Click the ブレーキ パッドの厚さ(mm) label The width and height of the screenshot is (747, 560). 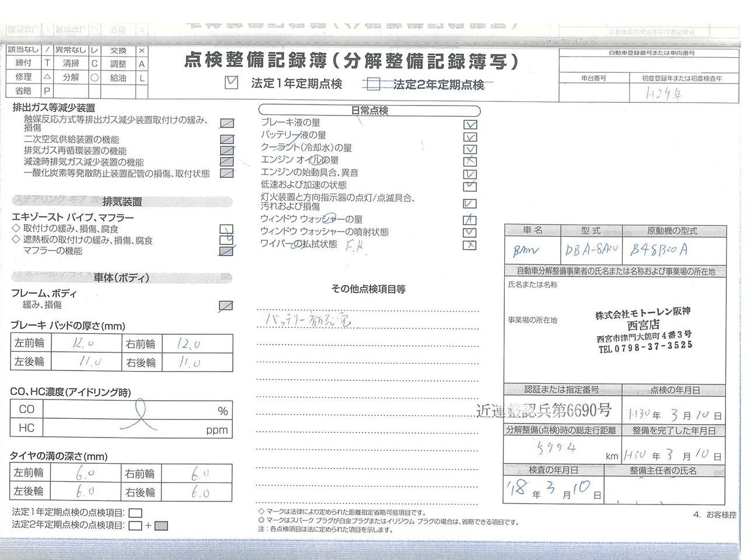68,326
